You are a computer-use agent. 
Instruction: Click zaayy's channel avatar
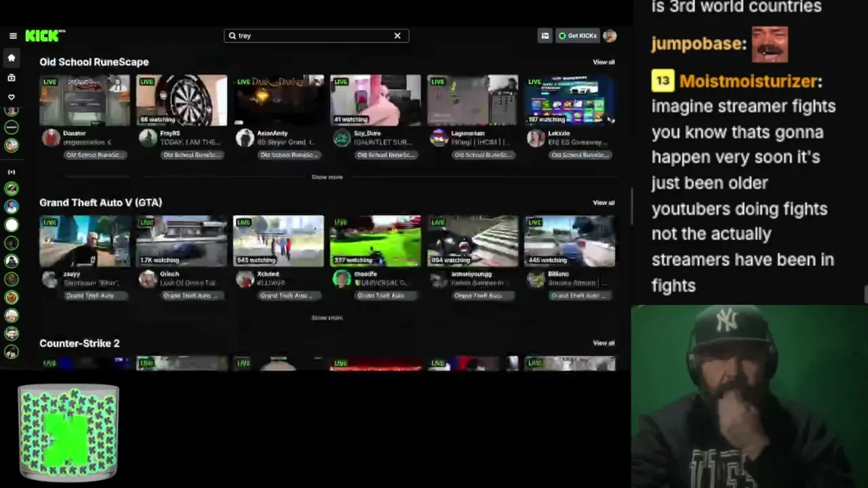pyautogui.click(x=51, y=279)
